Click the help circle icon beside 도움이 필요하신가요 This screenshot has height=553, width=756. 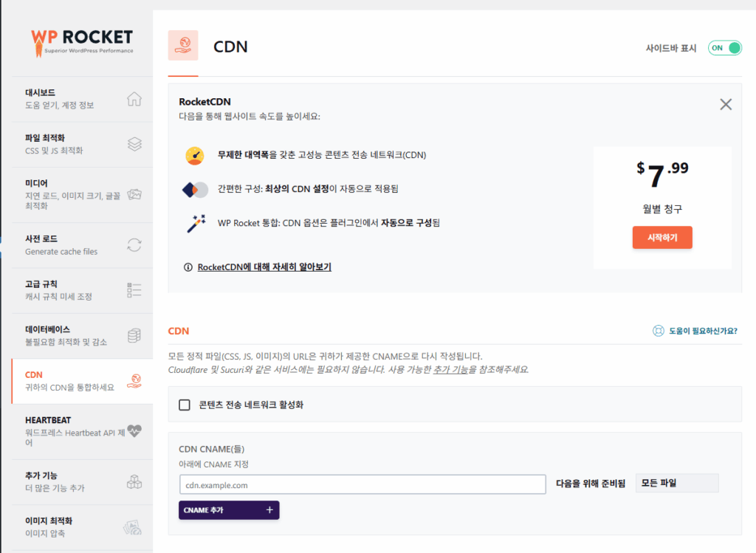pos(658,331)
